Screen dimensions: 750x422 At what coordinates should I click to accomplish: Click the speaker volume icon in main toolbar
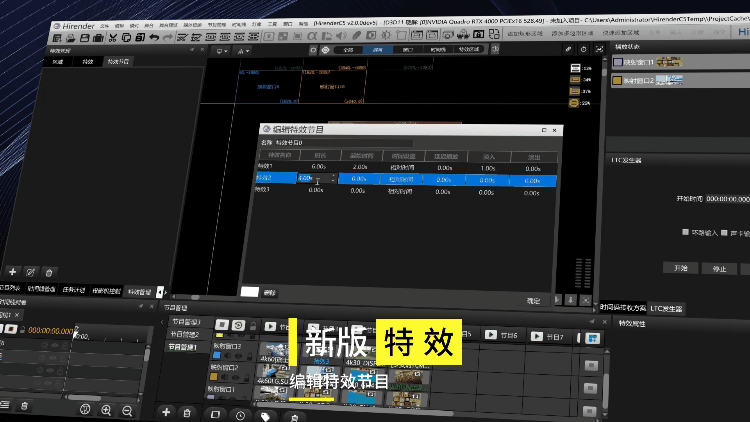coord(341,36)
